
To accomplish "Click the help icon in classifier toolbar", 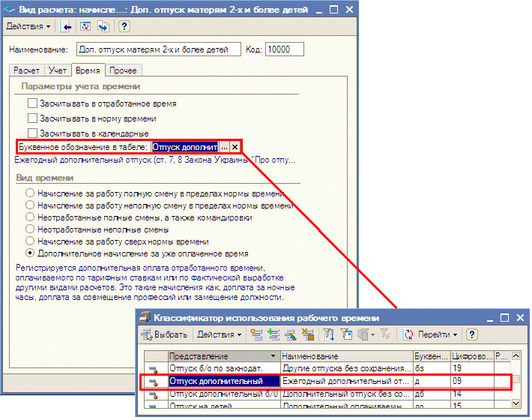I will (x=472, y=334).
